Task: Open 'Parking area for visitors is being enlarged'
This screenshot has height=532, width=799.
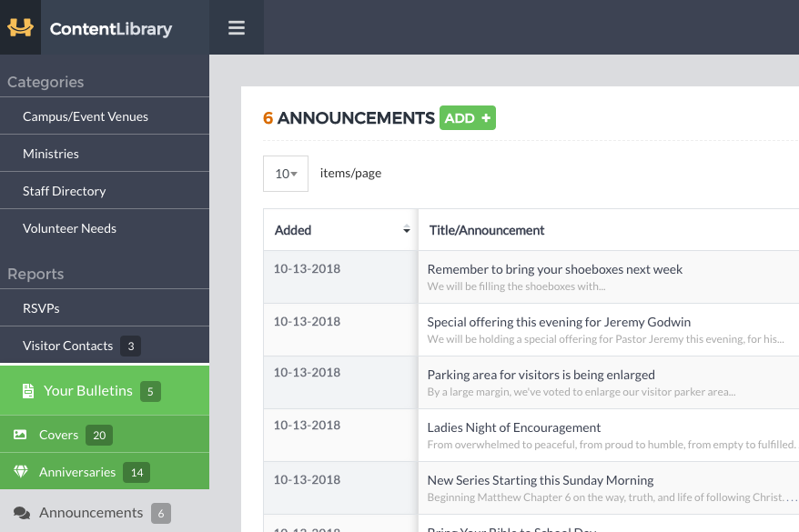Action: (x=541, y=375)
